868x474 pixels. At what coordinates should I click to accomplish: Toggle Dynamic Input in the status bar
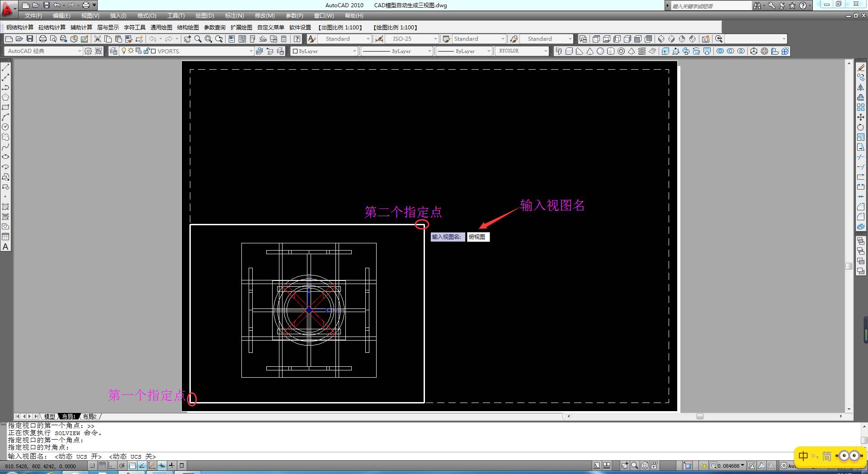(162, 465)
